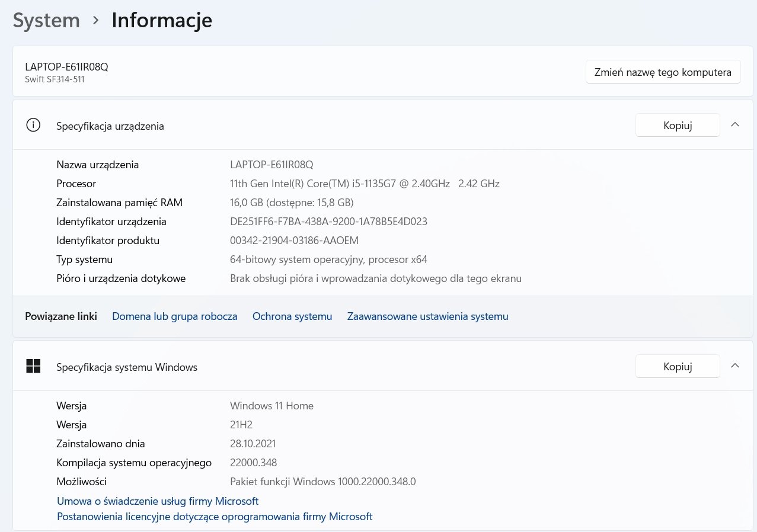
Task: Click the Zainstalowano dnia label
Action: pos(101,444)
